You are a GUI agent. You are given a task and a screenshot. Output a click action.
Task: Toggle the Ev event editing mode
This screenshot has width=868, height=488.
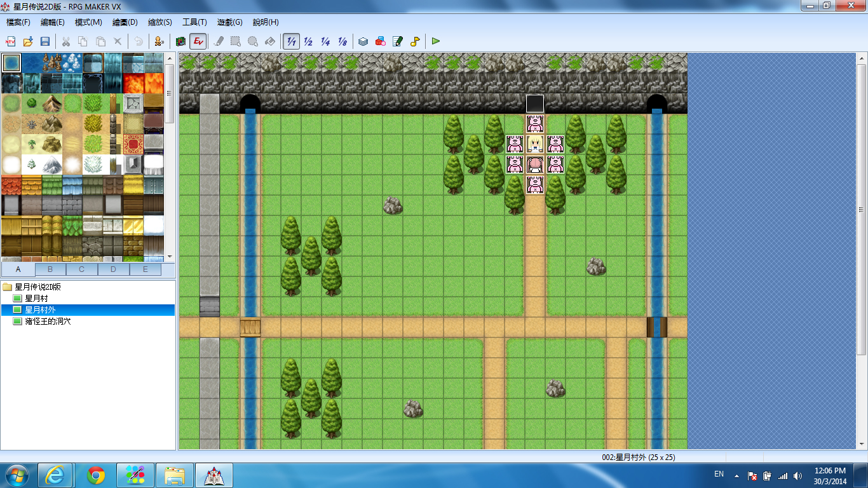point(198,41)
